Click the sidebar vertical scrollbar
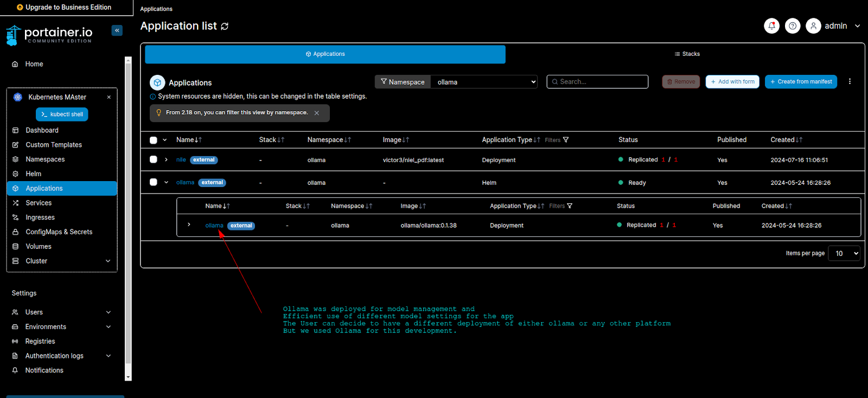868x398 pixels. tap(128, 214)
